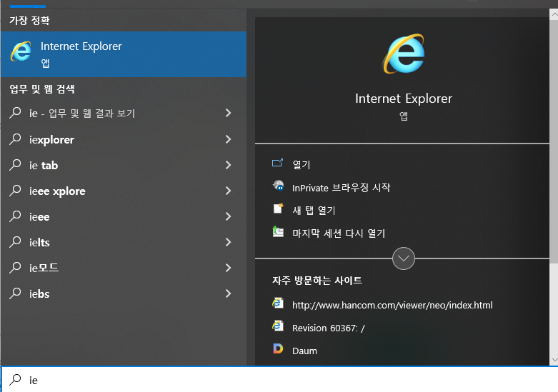Image resolution: width=558 pixels, height=392 pixels.
Task: Click the 열기 open icon
Action: 278,163
